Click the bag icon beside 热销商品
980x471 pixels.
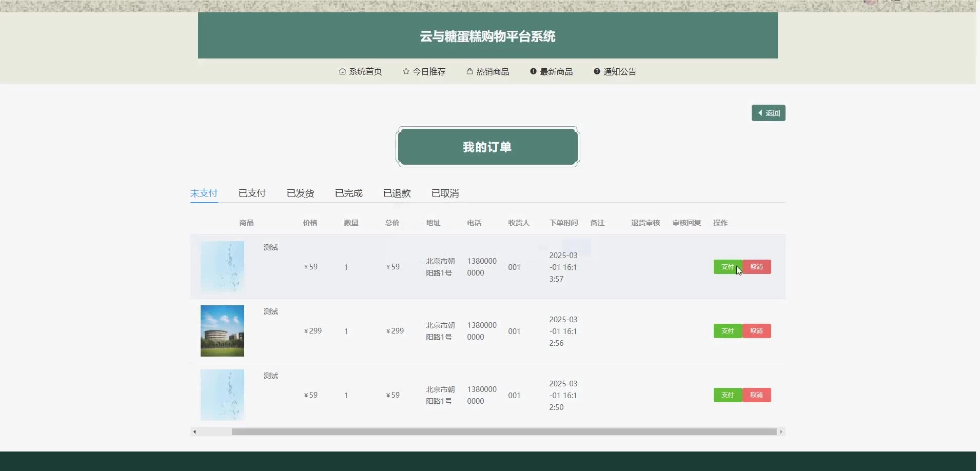[469, 71]
